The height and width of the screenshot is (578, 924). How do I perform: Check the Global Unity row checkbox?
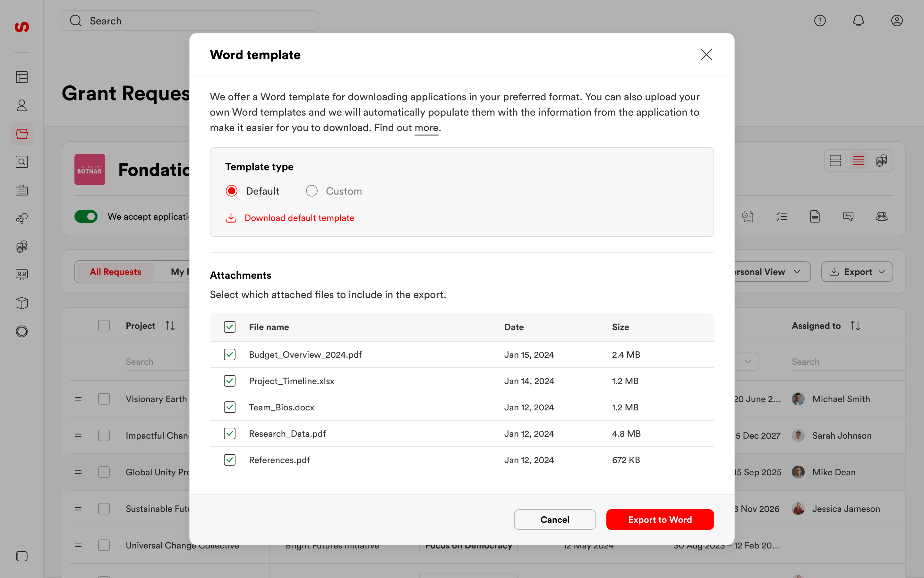pos(104,472)
